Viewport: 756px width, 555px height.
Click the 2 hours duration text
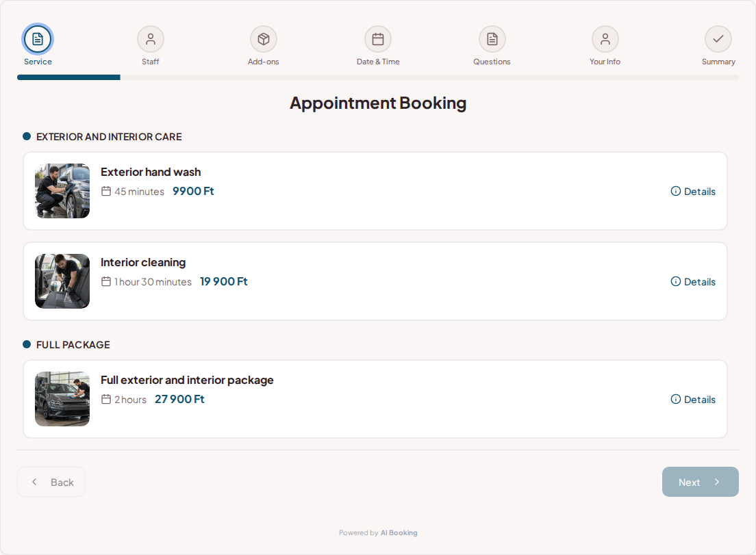point(130,400)
